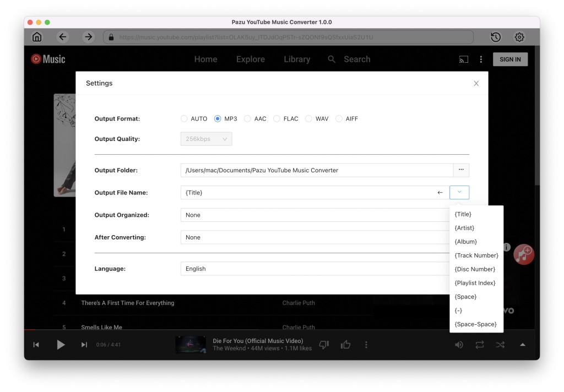Viewport: 564px width, 392px height.
Task: Click the search icon in the navigation bar
Action: (331, 59)
